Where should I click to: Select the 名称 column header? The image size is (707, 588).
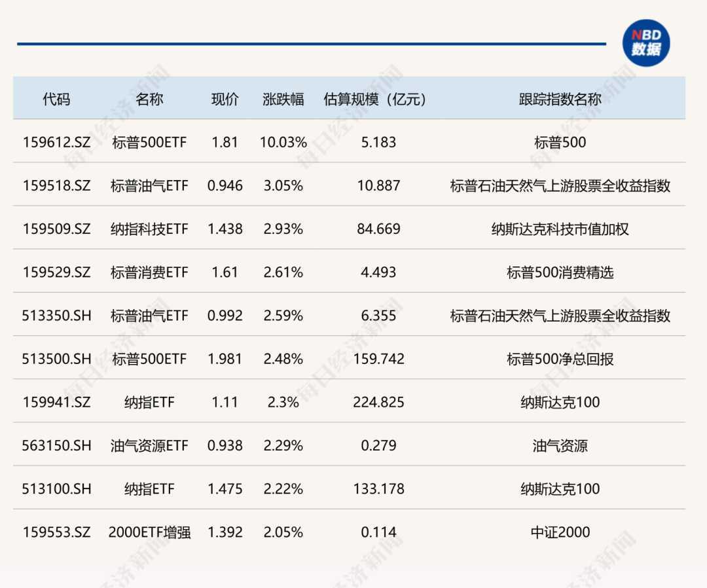click(149, 100)
